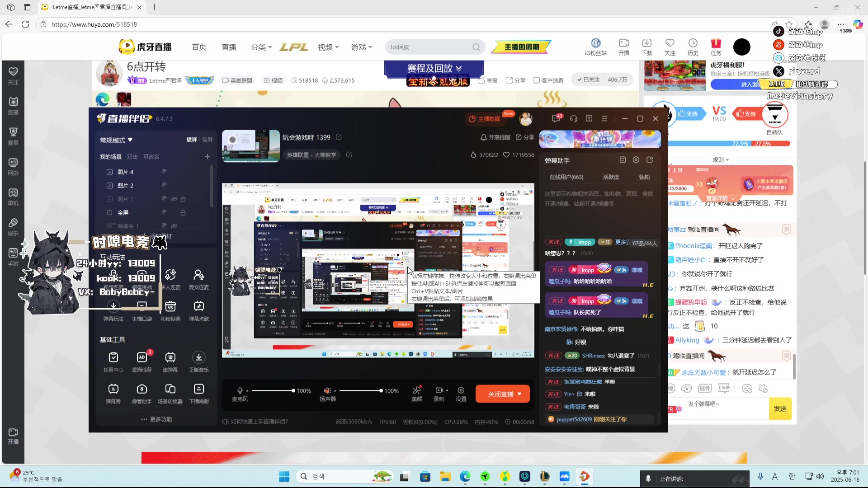The width and height of the screenshot is (868, 488).
Task: Open 如何快速上手直播伴侣 help link
Action: (x=255, y=422)
